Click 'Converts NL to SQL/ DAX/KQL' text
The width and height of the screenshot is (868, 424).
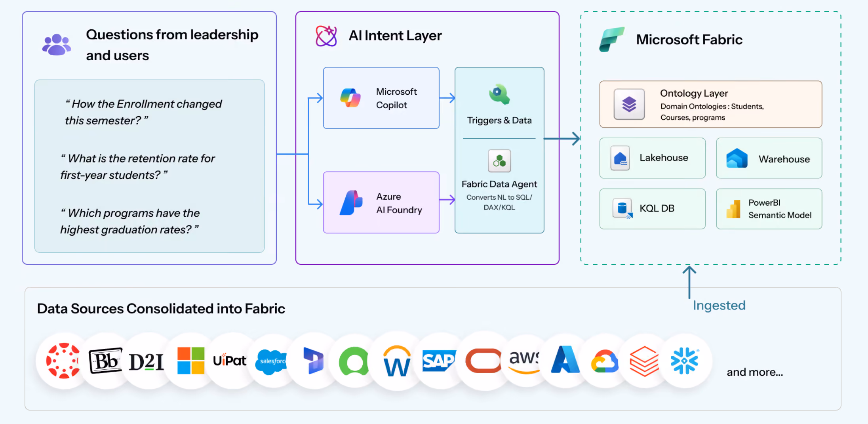(x=499, y=202)
